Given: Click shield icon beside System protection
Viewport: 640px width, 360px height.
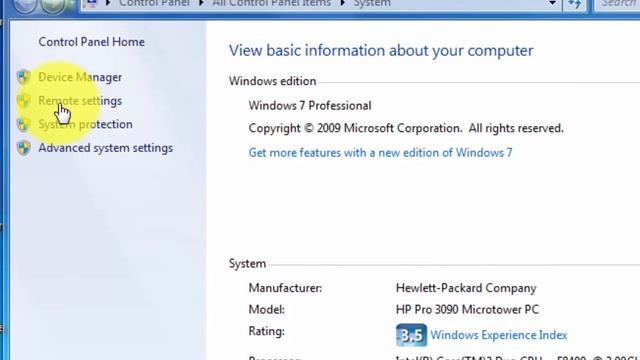Looking at the screenshot, I should tap(24, 124).
